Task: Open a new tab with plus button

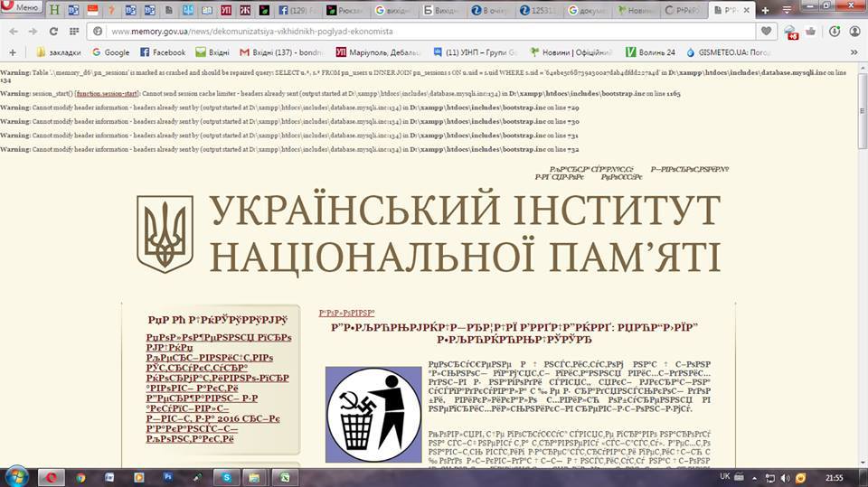Action: click(x=765, y=10)
